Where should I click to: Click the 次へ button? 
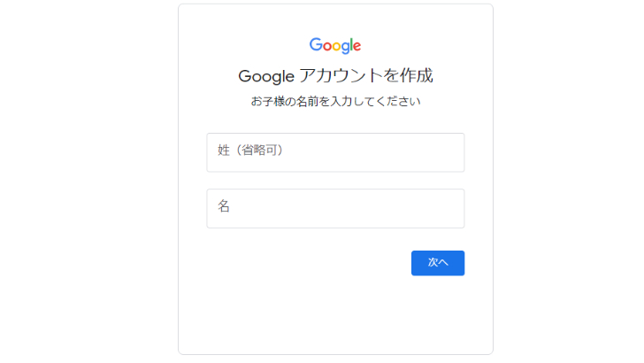point(438,263)
